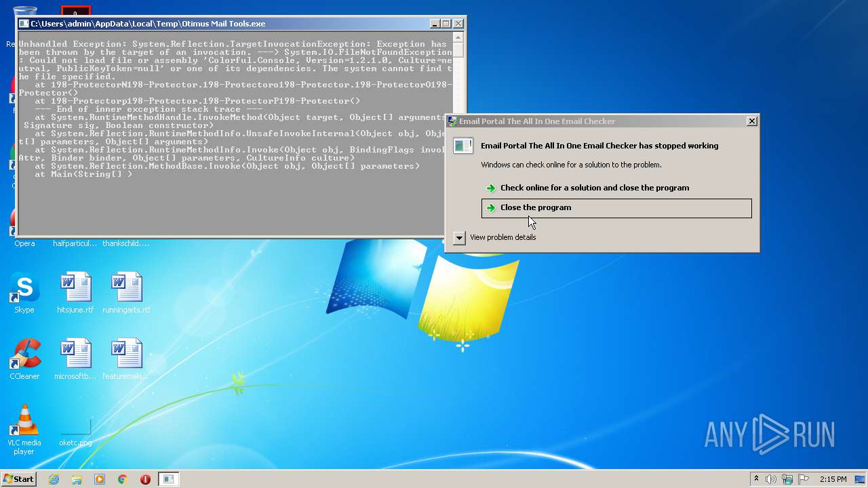Select the halfparticul... file label
Viewport: 868px width, 488px height.
click(75, 243)
